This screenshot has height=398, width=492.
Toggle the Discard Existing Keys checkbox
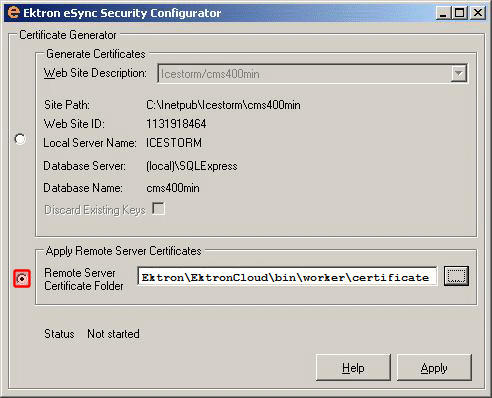[x=158, y=209]
